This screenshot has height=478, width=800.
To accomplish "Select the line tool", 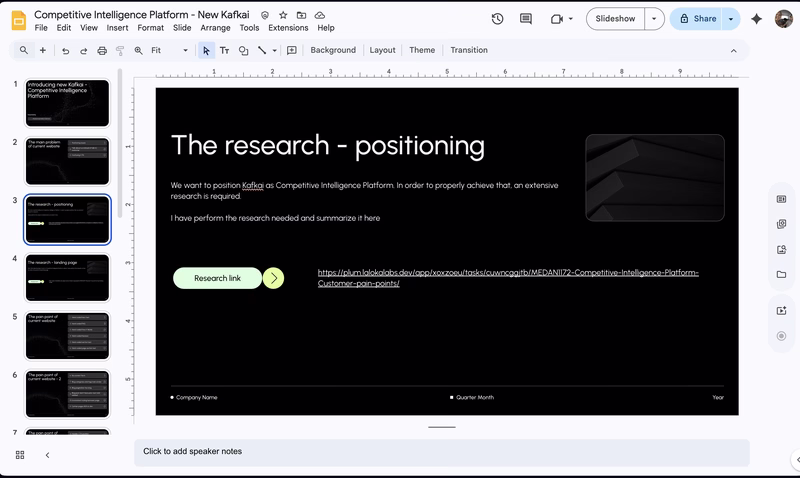I will click(x=262, y=51).
